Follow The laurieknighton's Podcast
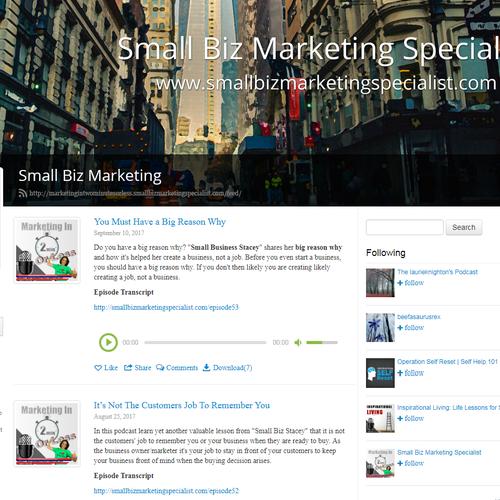500x500 pixels. point(411,283)
